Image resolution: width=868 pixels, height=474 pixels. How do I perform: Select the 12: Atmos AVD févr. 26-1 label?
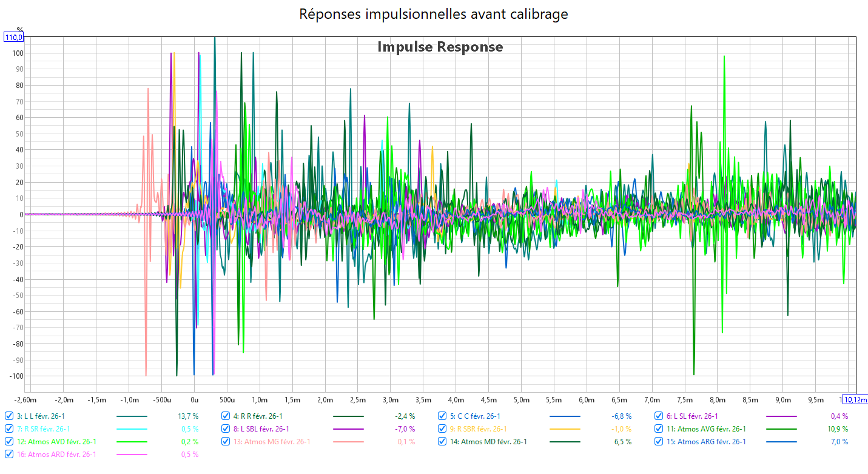(x=56, y=442)
